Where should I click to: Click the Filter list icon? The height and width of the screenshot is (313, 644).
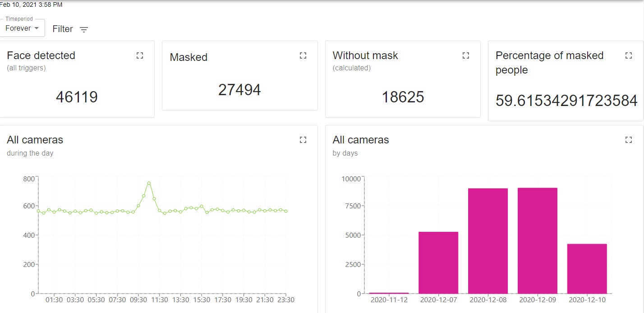click(x=84, y=30)
